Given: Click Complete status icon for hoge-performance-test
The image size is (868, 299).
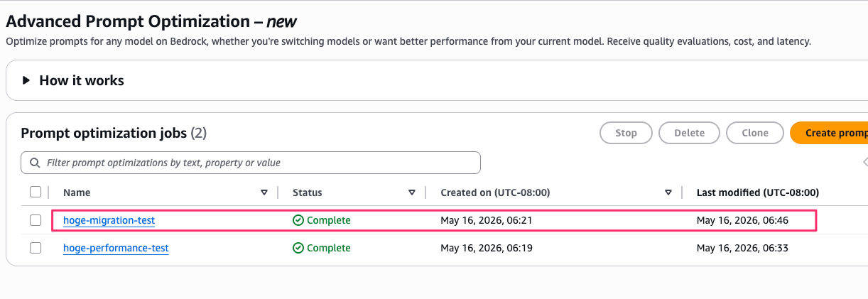Looking at the screenshot, I should click(298, 248).
